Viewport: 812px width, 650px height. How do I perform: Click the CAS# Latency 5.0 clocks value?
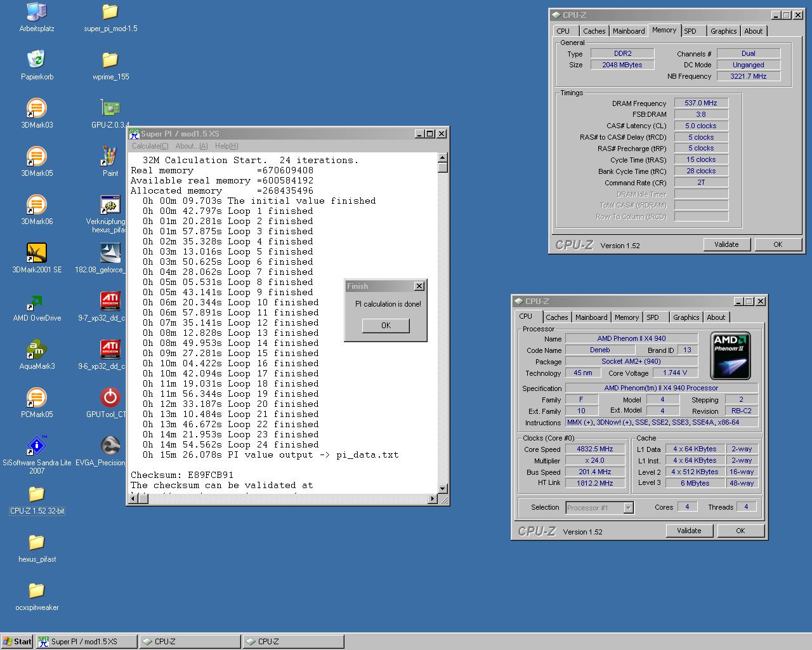(701, 126)
